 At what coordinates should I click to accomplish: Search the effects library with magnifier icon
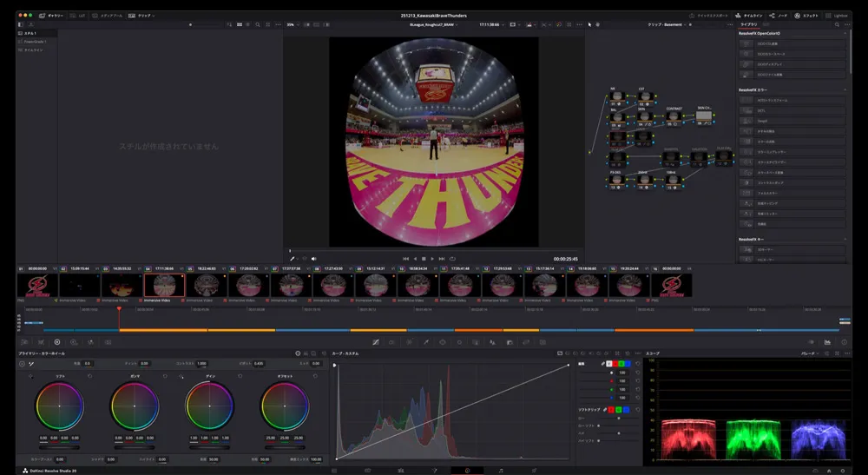[x=837, y=25]
